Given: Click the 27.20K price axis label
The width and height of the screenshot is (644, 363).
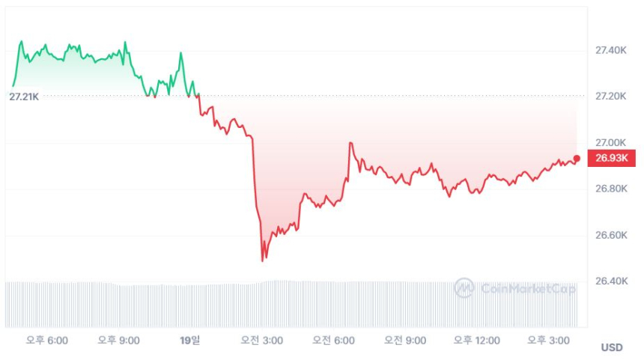Looking at the screenshot, I should (x=610, y=97).
